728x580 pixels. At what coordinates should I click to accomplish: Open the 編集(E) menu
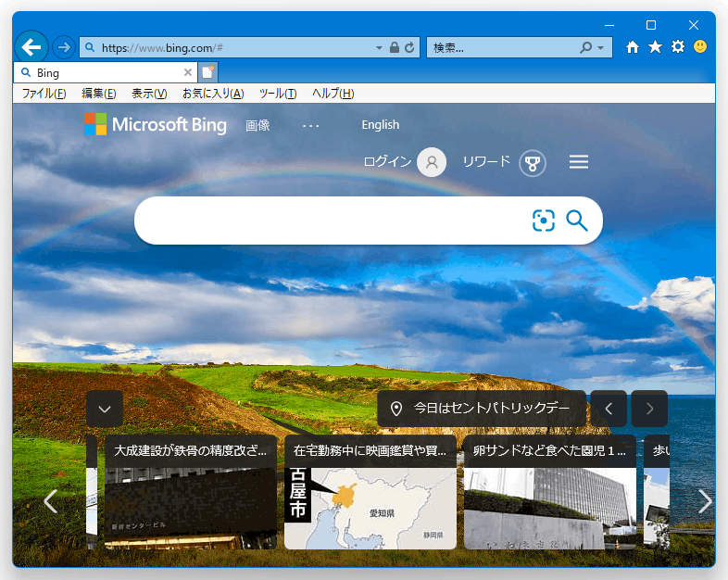point(99,94)
